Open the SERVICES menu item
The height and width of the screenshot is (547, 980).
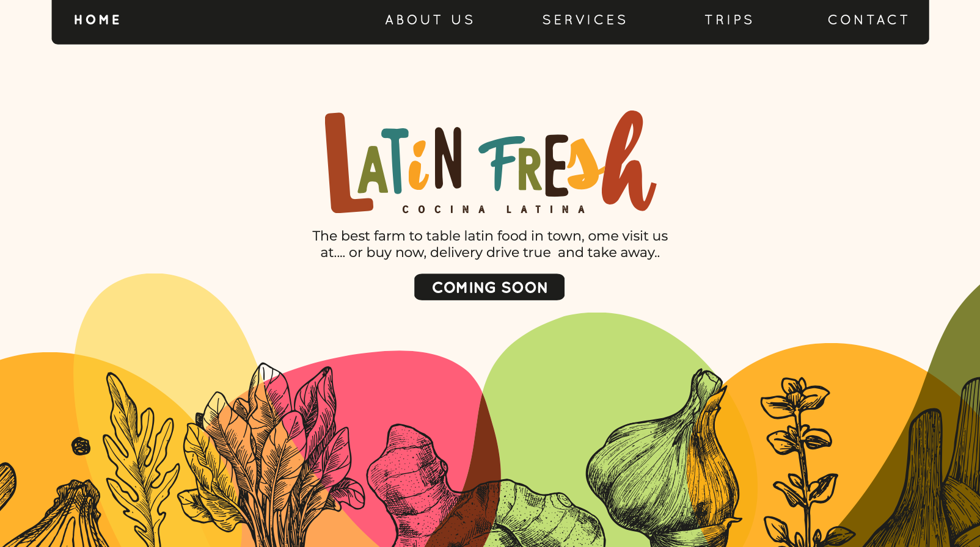[585, 20]
